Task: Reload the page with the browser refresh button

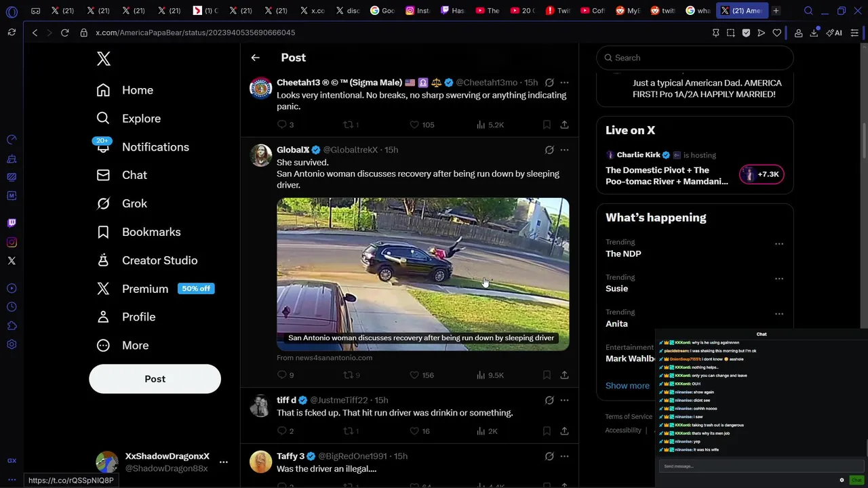Action: (64, 33)
